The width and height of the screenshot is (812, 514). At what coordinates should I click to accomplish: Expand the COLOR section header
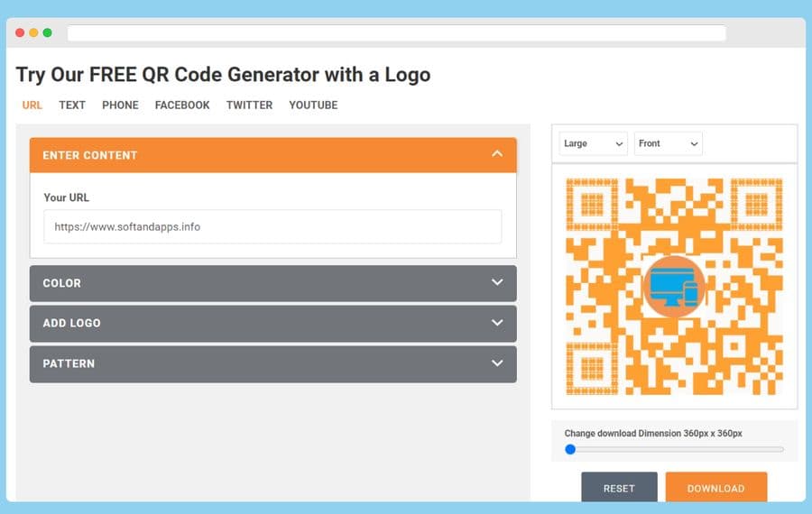coord(272,283)
